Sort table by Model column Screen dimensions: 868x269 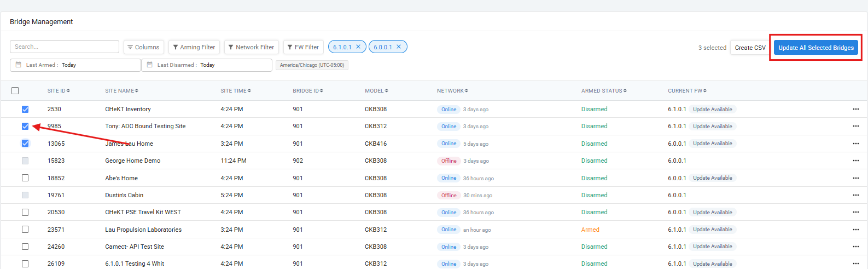(x=376, y=91)
